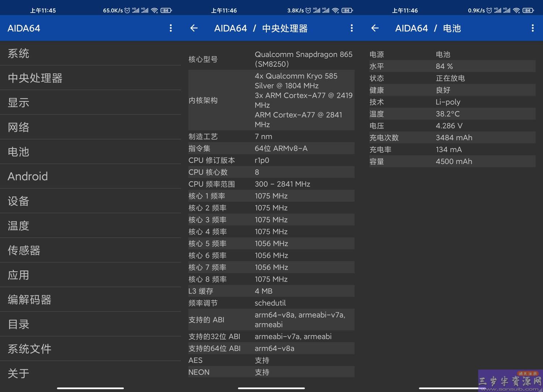This screenshot has width=543, height=392.
Task: Select the CPU 核心数 row
Action: (271, 172)
